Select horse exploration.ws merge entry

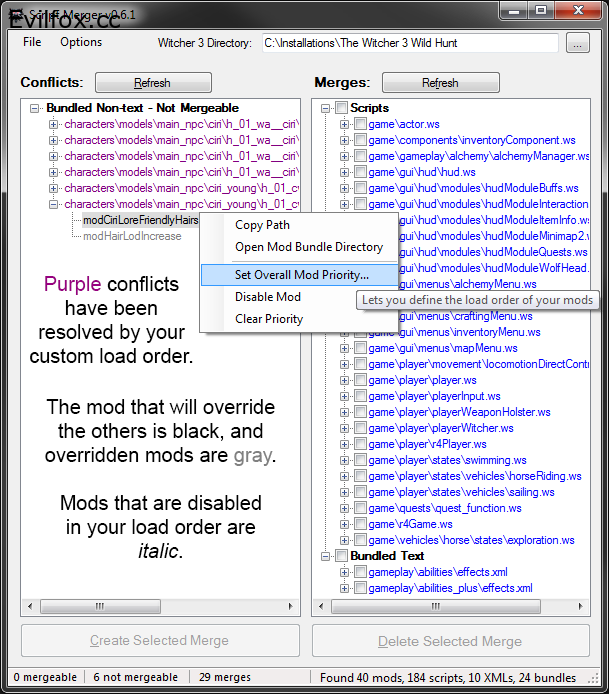pyautogui.click(x=471, y=540)
